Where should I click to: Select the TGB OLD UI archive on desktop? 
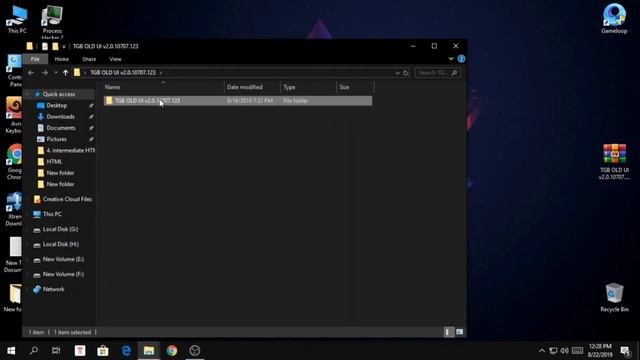click(x=614, y=162)
